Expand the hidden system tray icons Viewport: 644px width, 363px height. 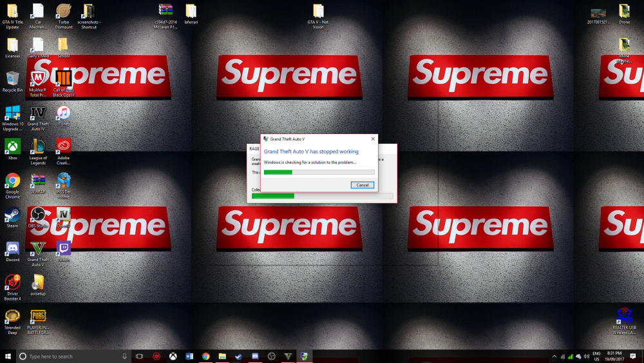pos(554,357)
